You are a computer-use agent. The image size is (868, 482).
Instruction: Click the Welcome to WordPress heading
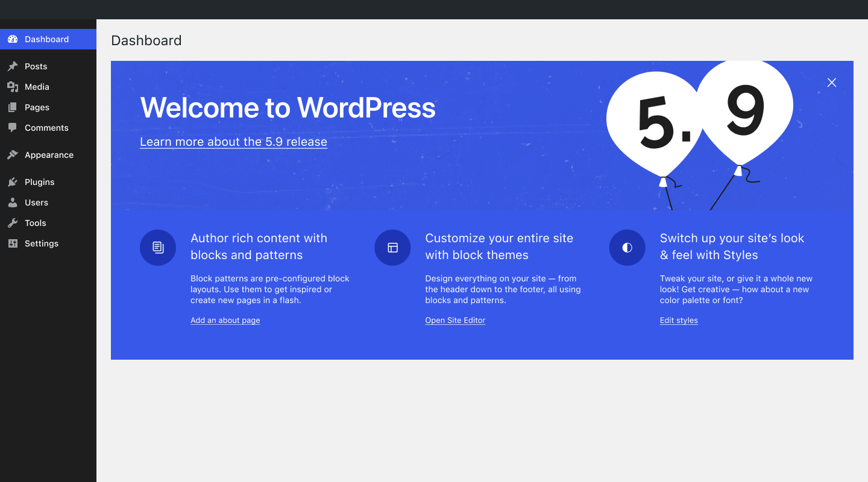[288, 108]
